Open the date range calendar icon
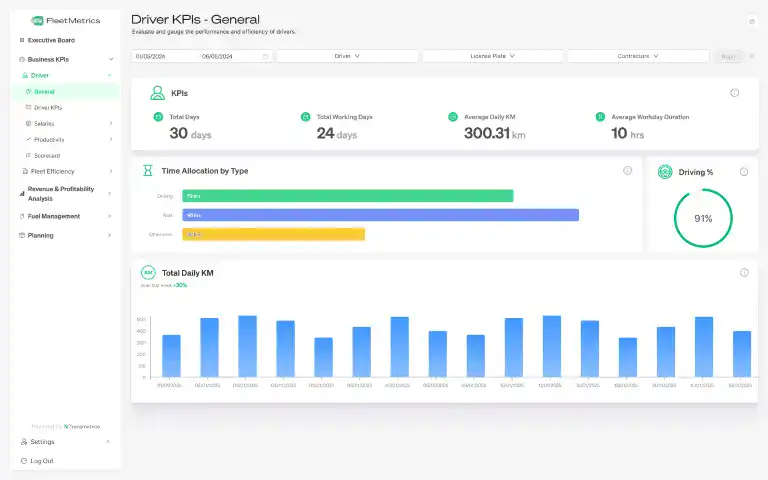 click(265, 56)
